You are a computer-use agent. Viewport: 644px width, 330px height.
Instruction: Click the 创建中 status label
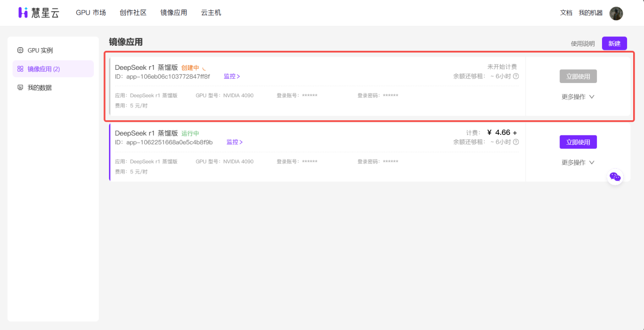190,68
